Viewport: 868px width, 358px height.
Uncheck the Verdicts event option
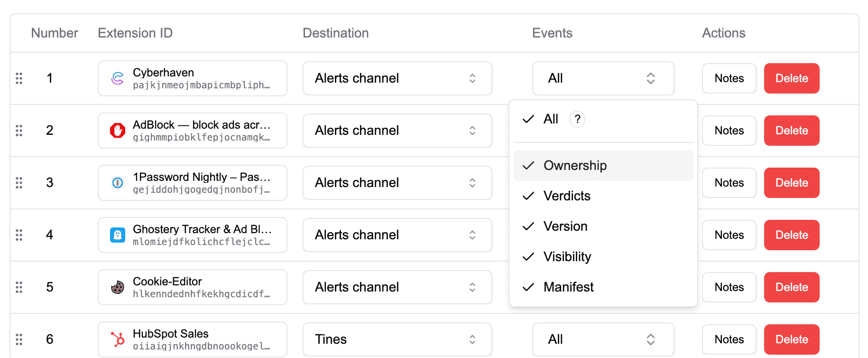[x=603, y=196]
